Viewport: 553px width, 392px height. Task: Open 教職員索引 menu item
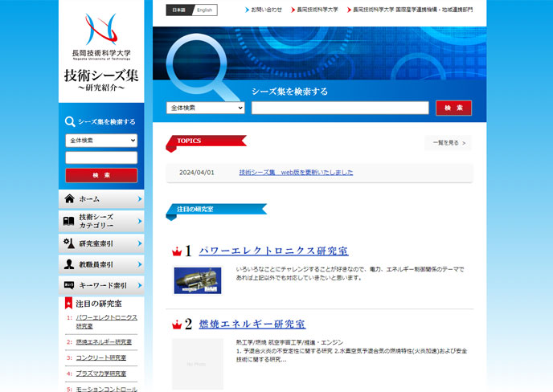point(101,264)
